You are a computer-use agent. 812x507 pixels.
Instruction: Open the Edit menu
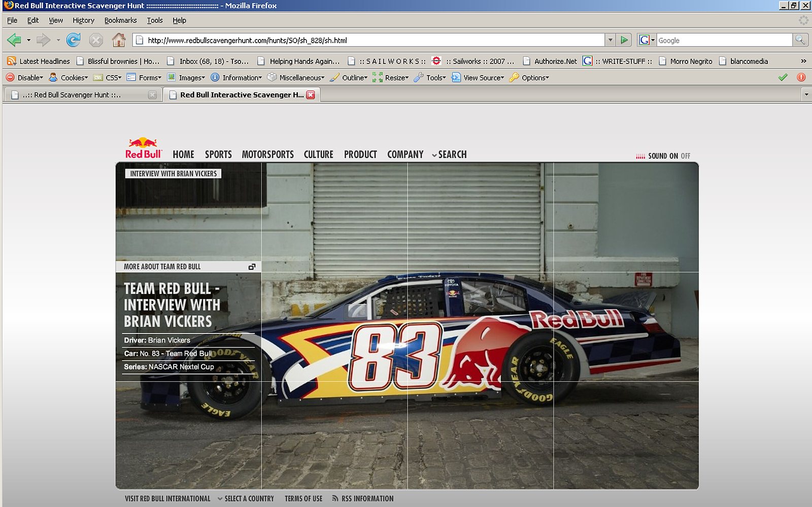click(x=33, y=20)
